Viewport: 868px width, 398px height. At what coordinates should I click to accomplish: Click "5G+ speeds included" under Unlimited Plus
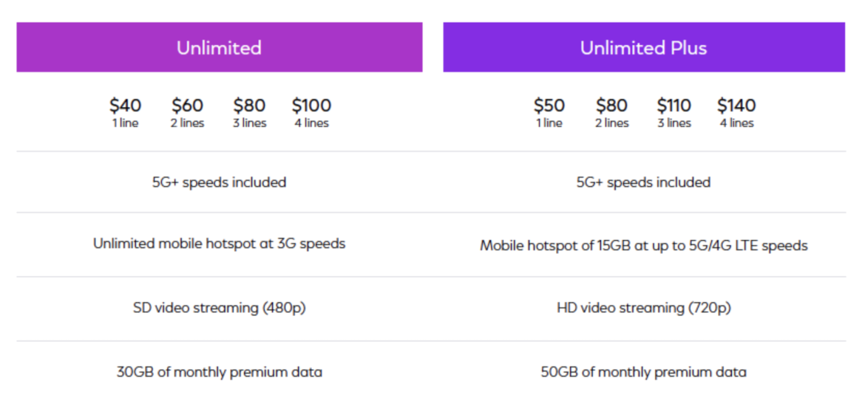coord(643,182)
